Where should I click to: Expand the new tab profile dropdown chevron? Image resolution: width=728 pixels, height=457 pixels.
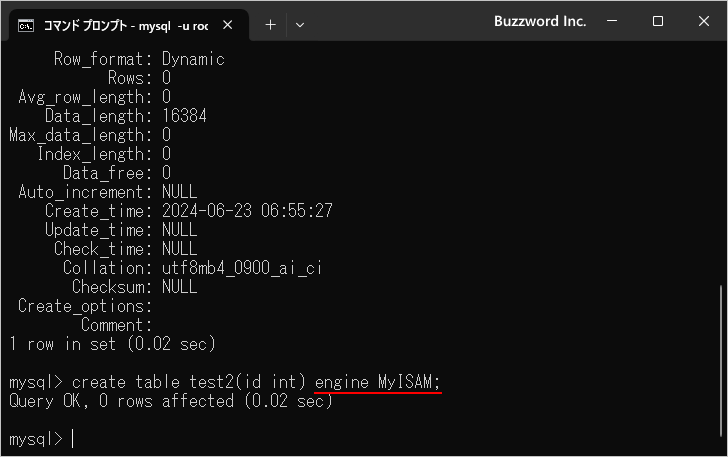(x=300, y=25)
